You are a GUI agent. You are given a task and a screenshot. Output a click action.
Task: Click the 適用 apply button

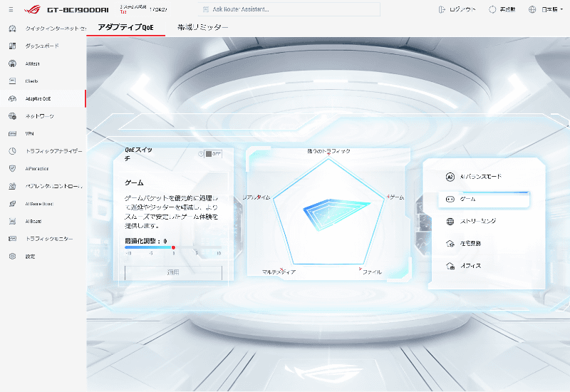tap(173, 272)
